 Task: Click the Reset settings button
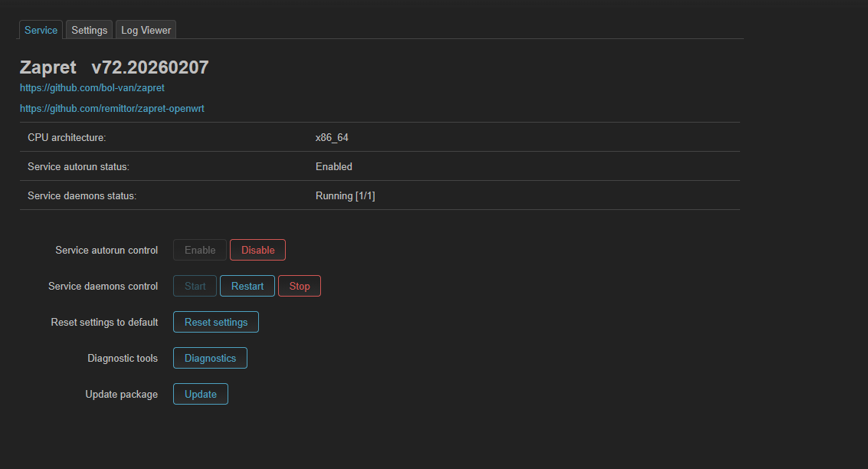point(216,322)
